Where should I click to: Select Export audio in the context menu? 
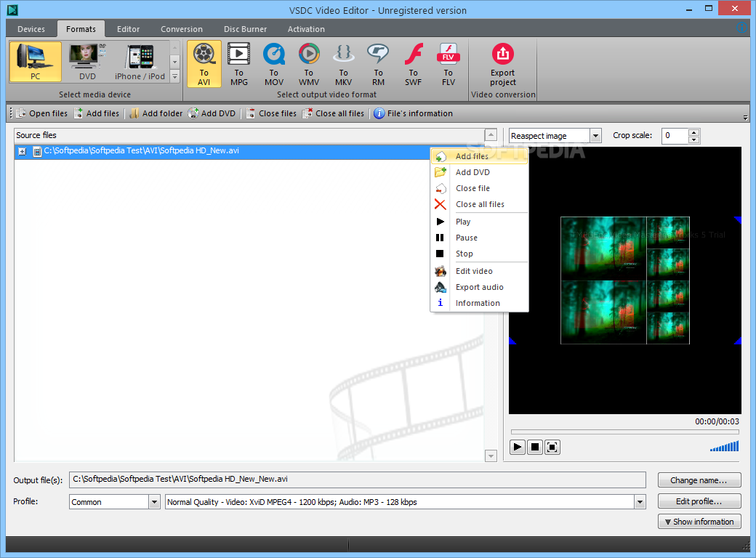(x=479, y=287)
